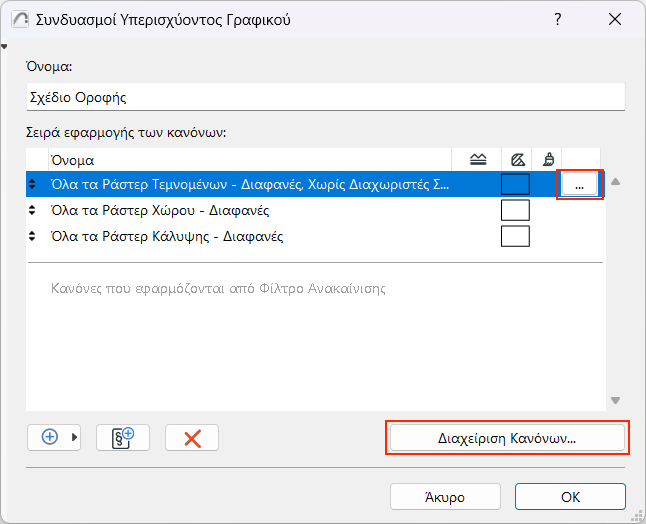The height and width of the screenshot is (524, 646).
Task: Click reorder handle of Ράστερ Τεμνομένων rule
Action: 32,184
